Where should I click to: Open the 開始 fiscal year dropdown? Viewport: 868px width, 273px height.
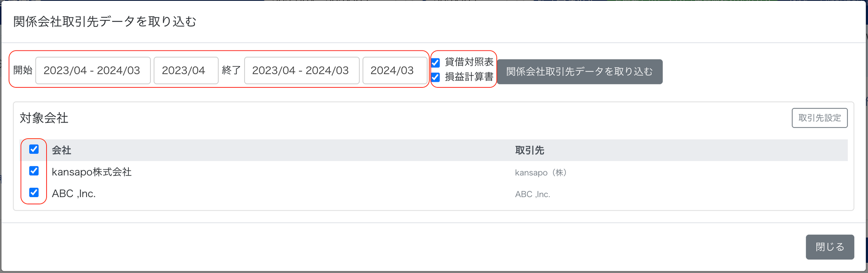93,70
